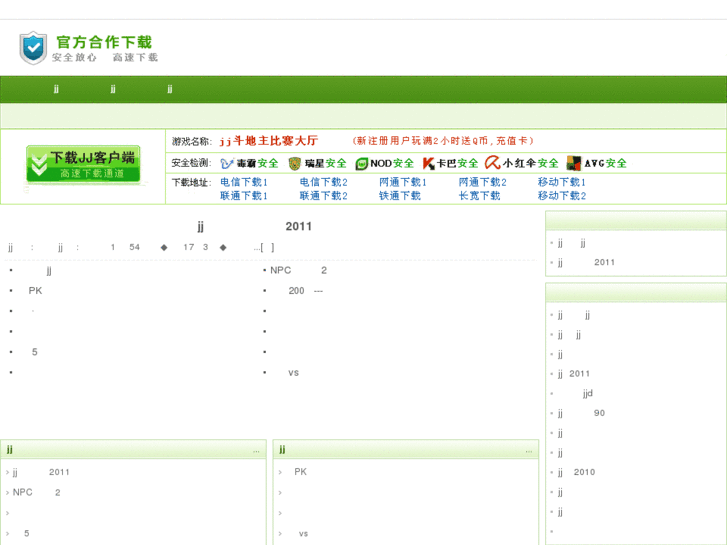
Task: Open the 'jjd' sidebar link
Action: [x=587, y=393]
